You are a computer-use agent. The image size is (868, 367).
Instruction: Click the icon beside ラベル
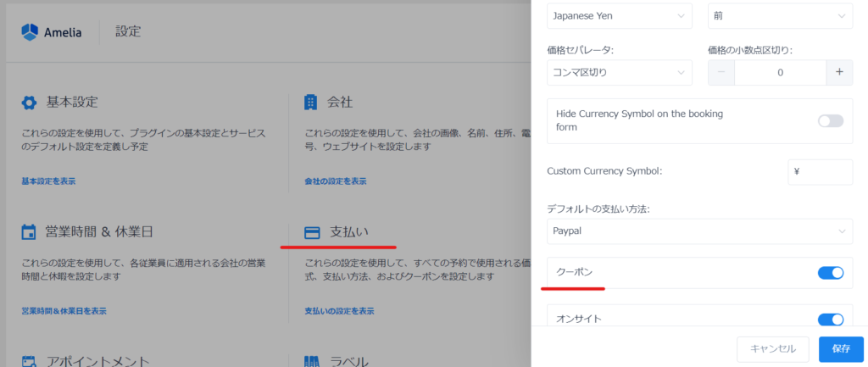[x=312, y=361]
